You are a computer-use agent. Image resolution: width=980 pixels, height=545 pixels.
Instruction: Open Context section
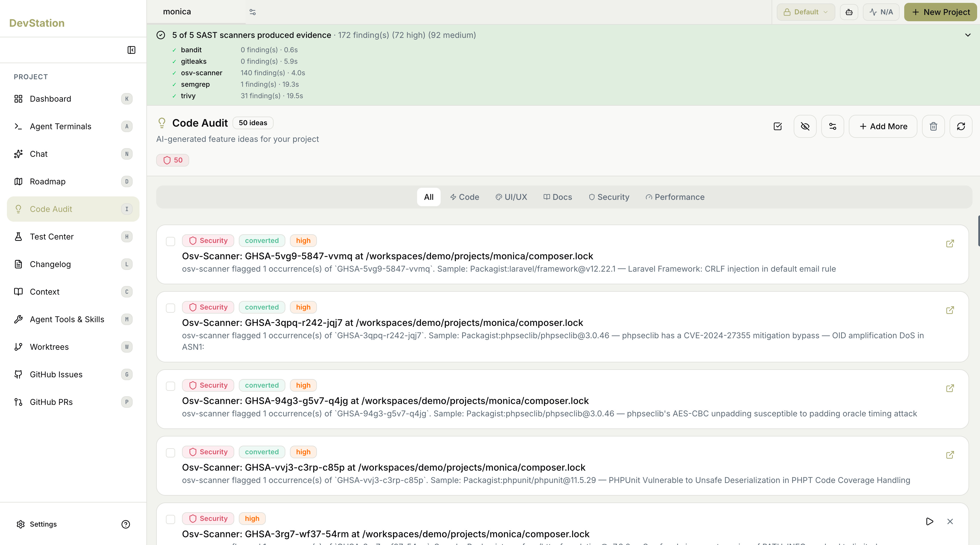(x=73, y=292)
